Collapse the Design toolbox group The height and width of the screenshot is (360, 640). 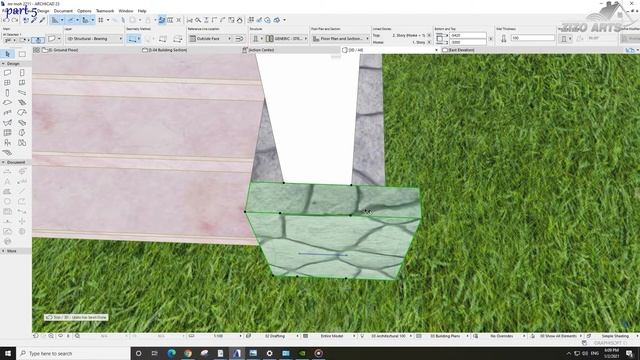3,64
